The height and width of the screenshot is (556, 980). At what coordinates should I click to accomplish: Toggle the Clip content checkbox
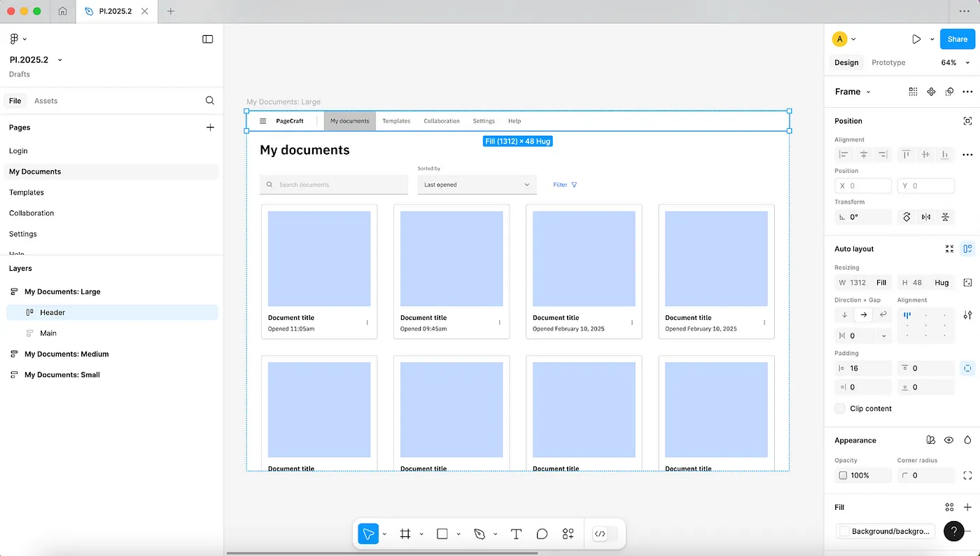pyautogui.click(x=840, y=408)
